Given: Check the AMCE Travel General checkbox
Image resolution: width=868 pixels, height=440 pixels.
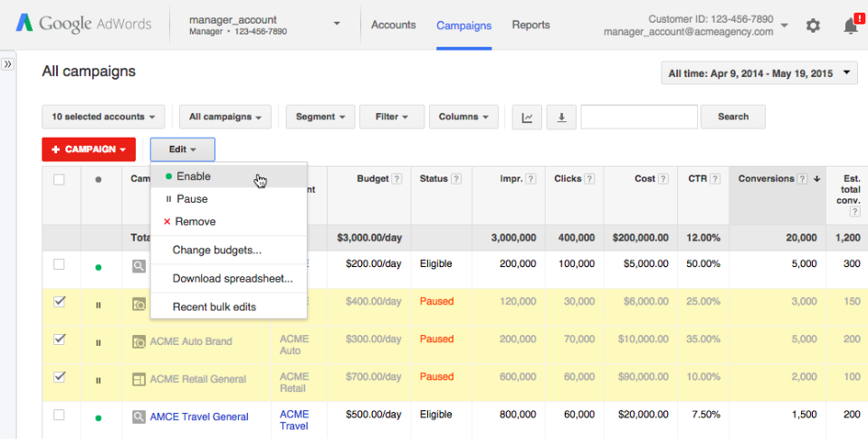Looking at the screenshot, I should pyautogui.click(x=59, y=415).
